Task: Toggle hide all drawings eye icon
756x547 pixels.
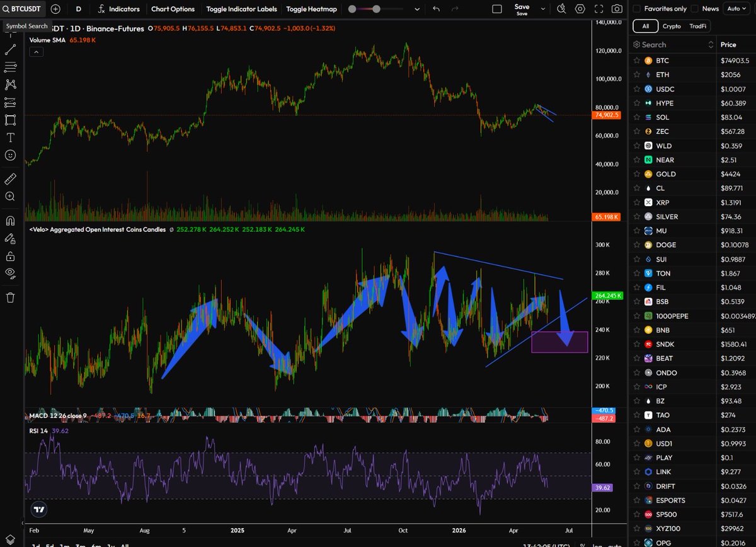Action: (x=11, y=273)
